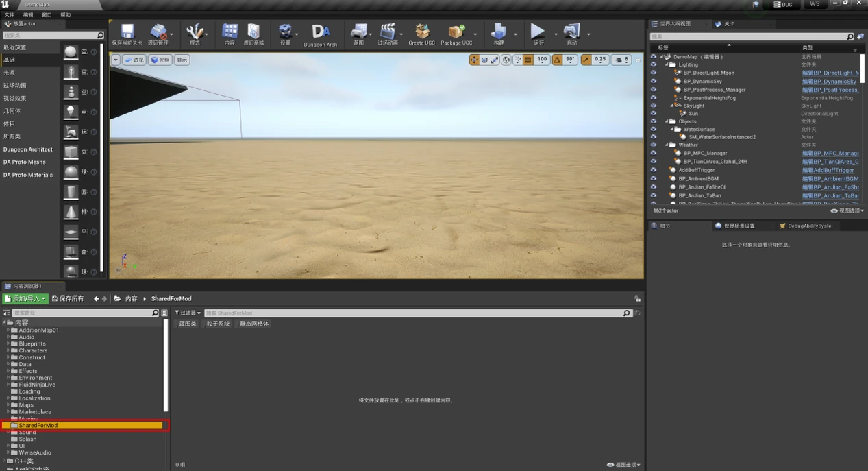Click the Save All (保存所有) button
Image resolution: width=868 pixels, height=471 pixels.
pyautogui.click(x=68, y=299)
